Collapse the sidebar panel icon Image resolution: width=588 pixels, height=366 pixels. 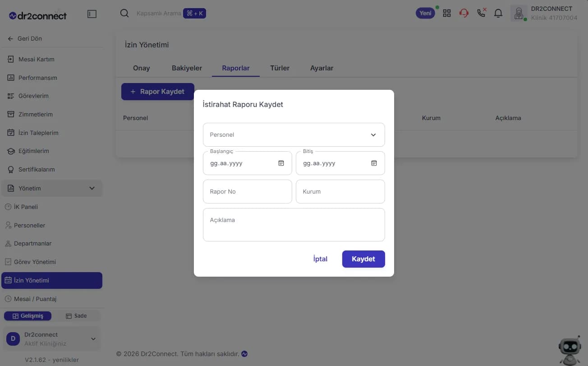coord(92,14)
